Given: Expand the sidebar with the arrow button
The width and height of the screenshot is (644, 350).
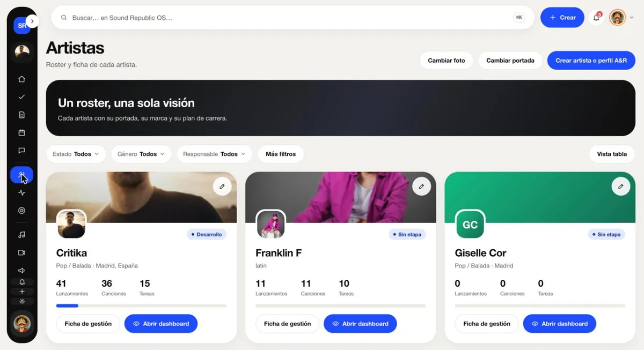Looking at the screenshot, I should coord(33,21).
